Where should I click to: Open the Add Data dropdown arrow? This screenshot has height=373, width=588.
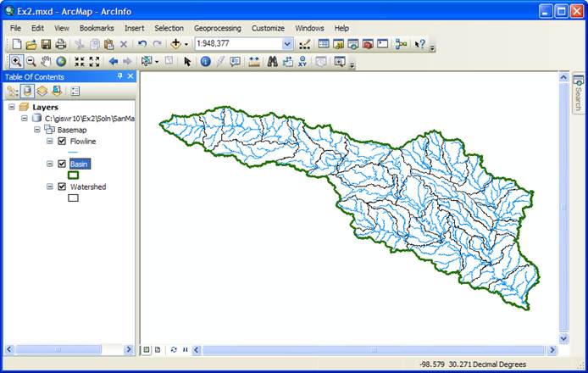186,45
